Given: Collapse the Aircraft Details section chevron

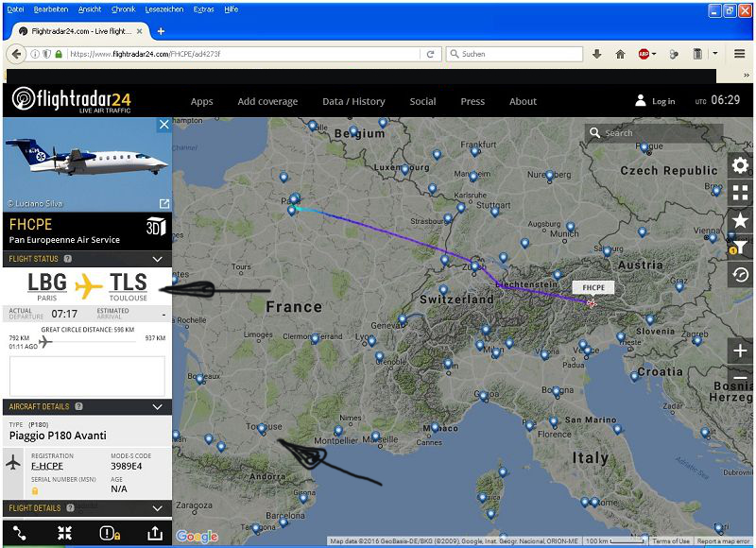Looking at the screenshot, I should point(157,407).
